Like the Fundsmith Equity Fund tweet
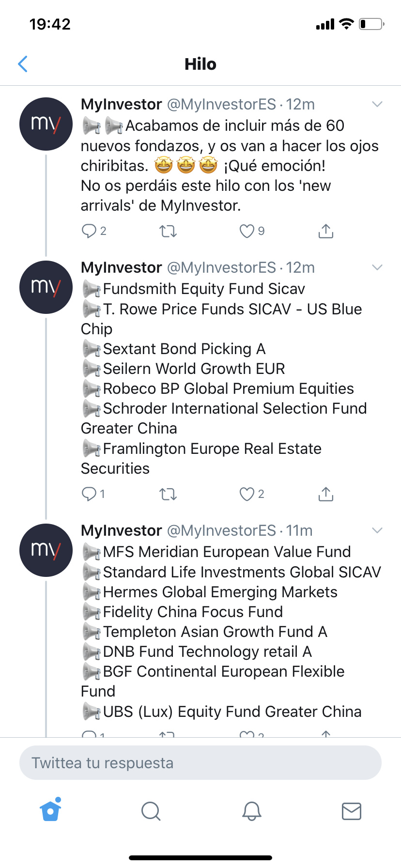401x868 pixels. (x=247, y=494)
